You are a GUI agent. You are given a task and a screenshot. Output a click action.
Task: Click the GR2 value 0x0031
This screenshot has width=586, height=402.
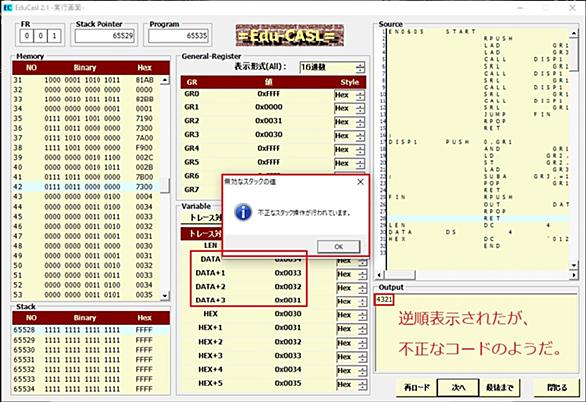269,121
